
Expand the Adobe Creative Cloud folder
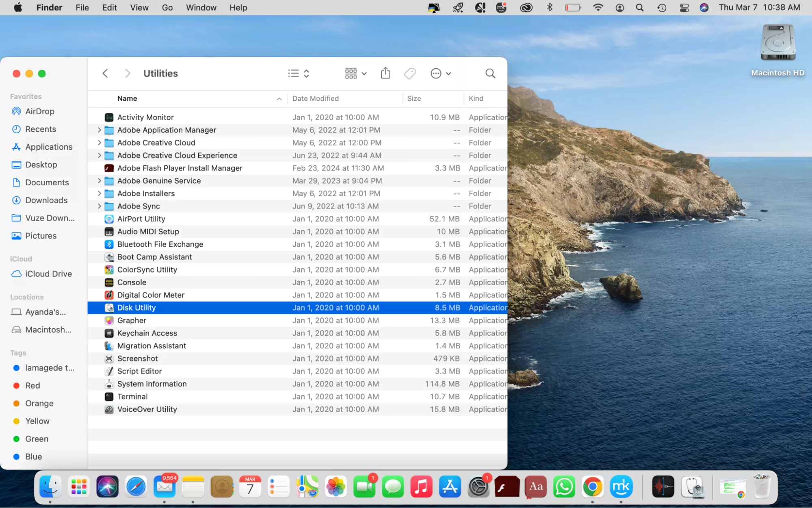coord(99,143)
